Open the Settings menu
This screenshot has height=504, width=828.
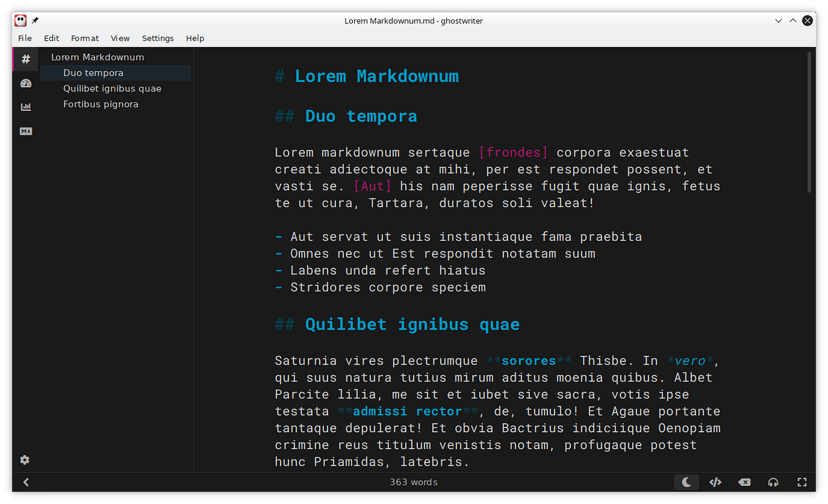click(x=157, y=38)
